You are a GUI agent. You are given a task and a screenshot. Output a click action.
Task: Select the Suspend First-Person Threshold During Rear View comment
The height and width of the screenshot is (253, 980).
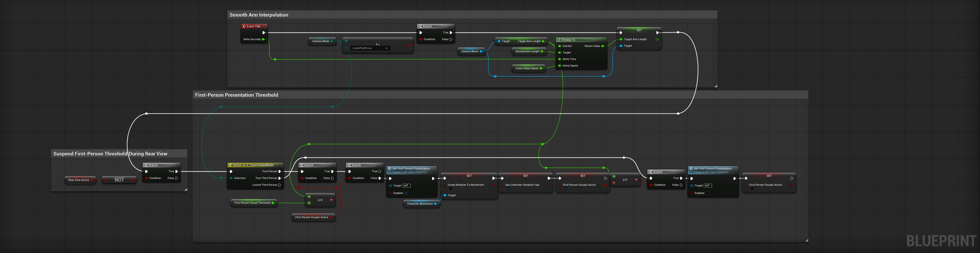(110, 154)
